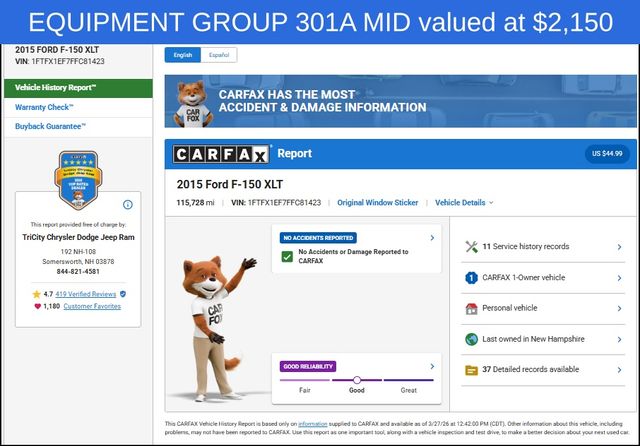This screenshot has height=446, width=640.
Task: Select the English language toggle
Action: pyautogui.click(x=183, y=55)
